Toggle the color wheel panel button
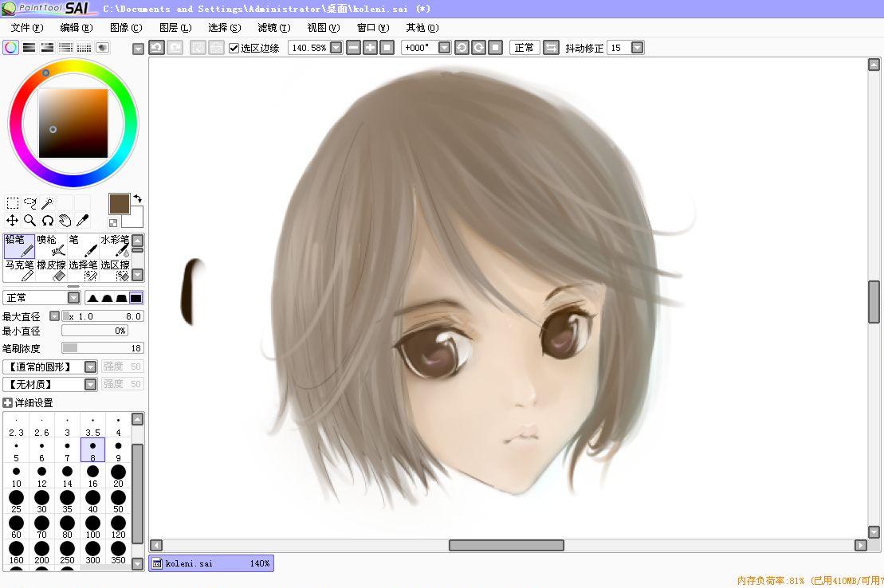 point(10,48)
